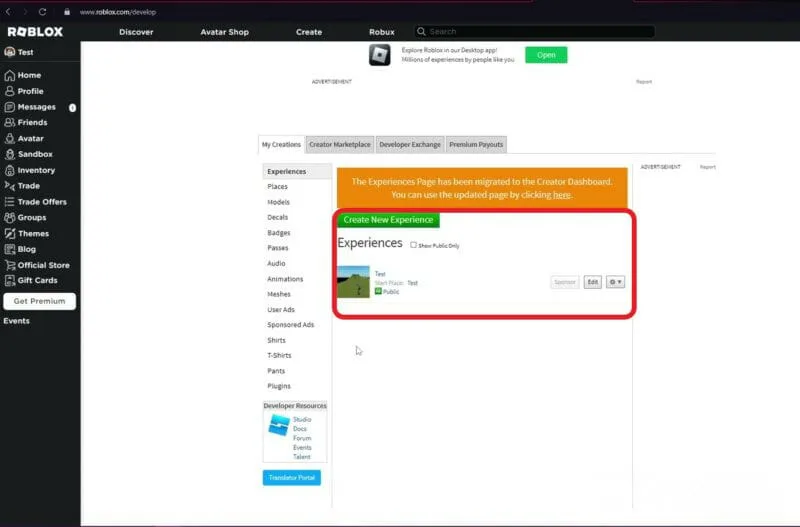Select Models in creations list

click(x=279, y=202)
